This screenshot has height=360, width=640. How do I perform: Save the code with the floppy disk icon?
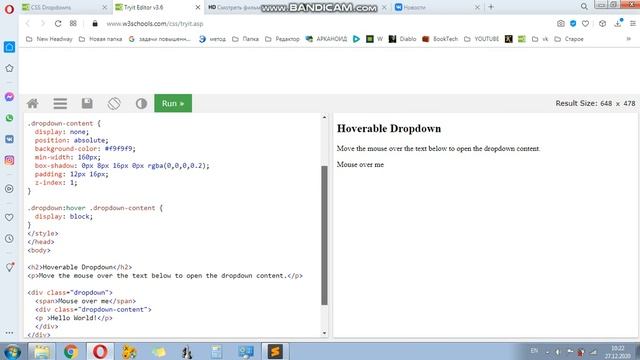(87, 103)
